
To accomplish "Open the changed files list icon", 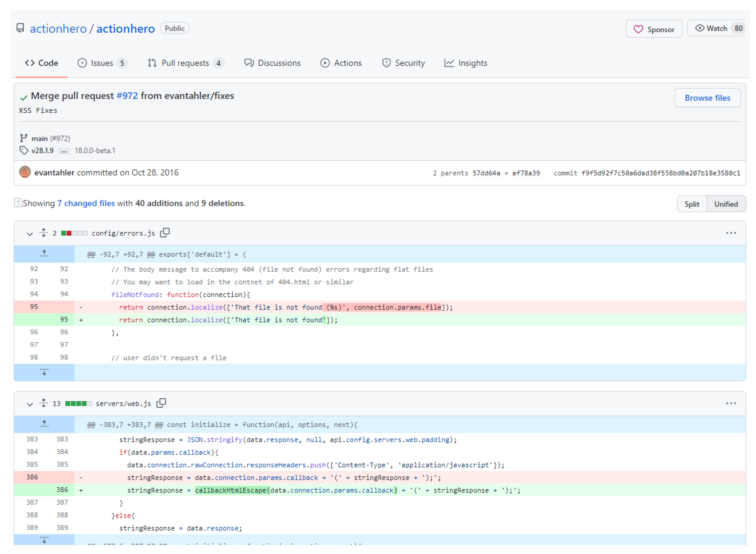I will point(18,203).
